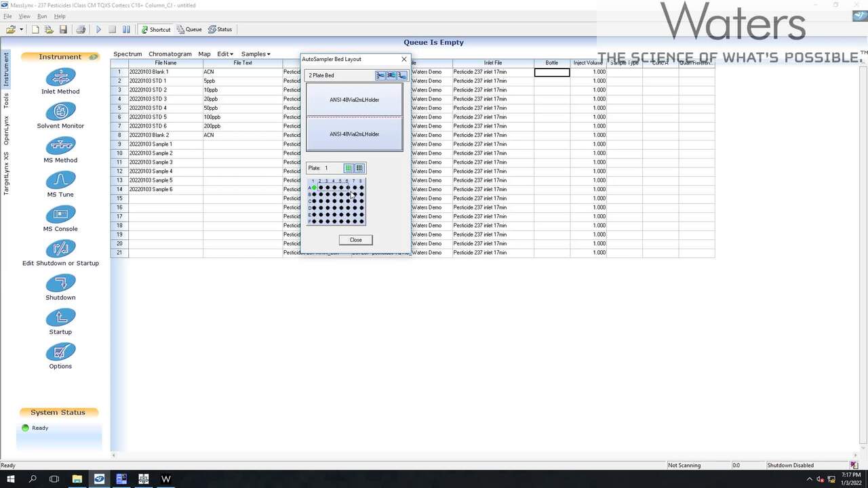Click the Startup icon
This screenshot has height=488, width=868.
click(x=60, y=318)
